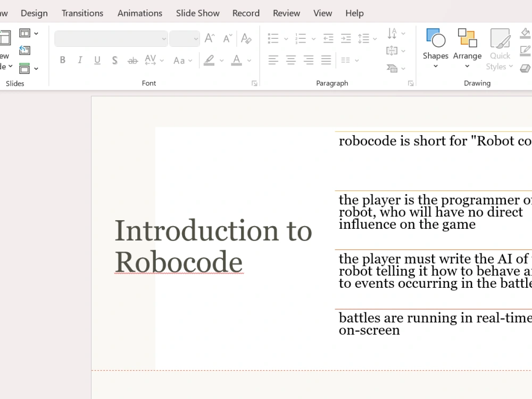Open the Align Text options
Viewport: 532px width, 399px height.
point(396,51)
